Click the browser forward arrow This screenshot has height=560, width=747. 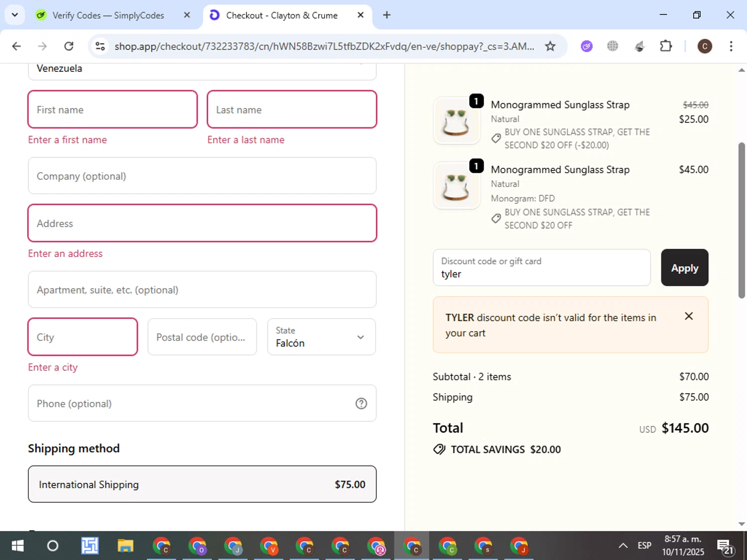pos(42,46)
